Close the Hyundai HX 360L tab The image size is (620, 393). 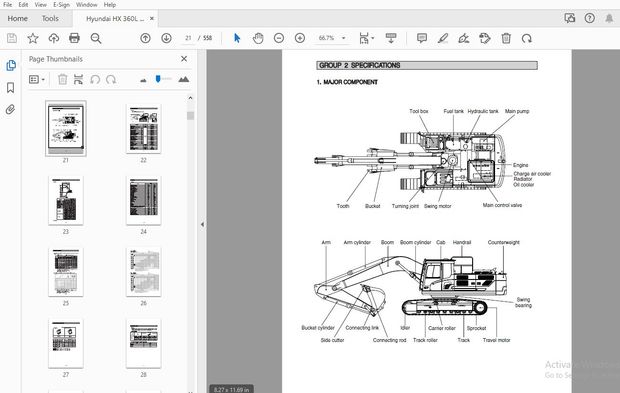[x=152, y=18]
